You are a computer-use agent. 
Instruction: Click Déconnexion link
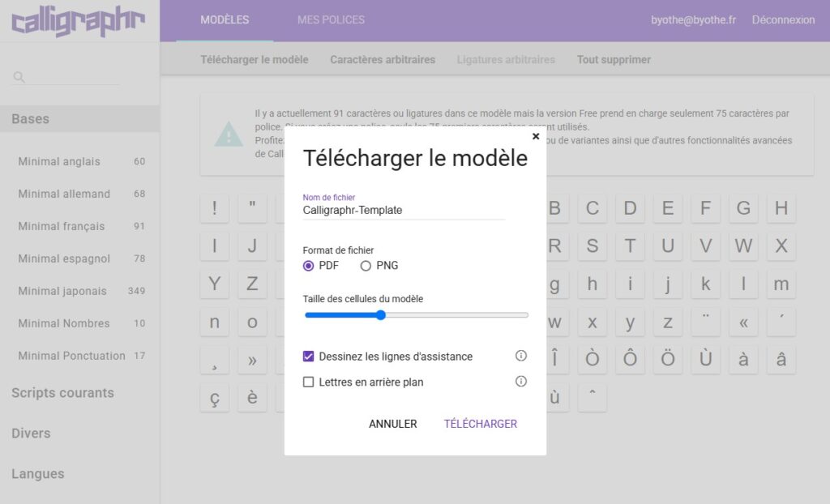(784, 20)
